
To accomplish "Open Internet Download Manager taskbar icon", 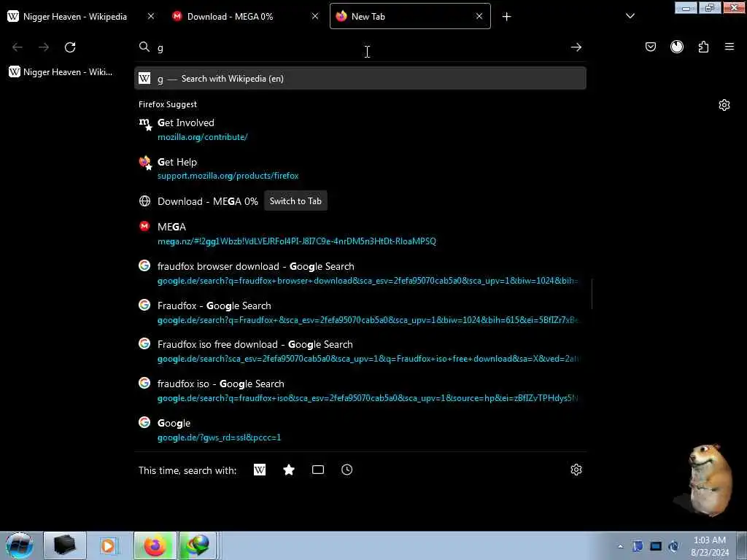I will 198,545.
